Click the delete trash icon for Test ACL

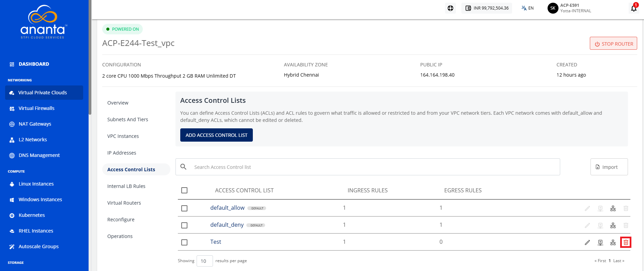click(626, 242)
